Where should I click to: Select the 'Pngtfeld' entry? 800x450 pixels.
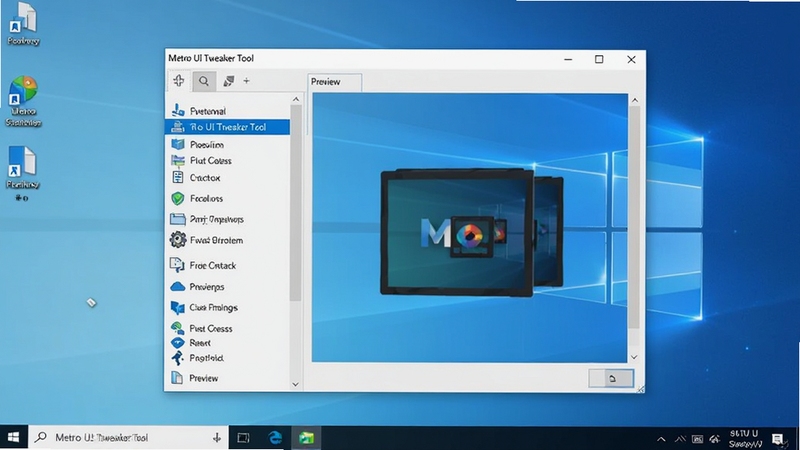pyautogui.click(x=206, y=358)
